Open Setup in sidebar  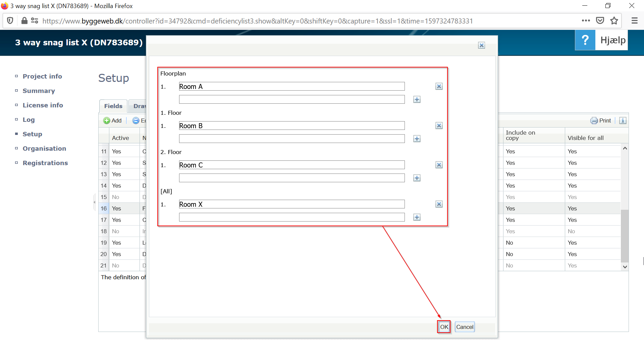pyautogui.click(x=32, y=134)
